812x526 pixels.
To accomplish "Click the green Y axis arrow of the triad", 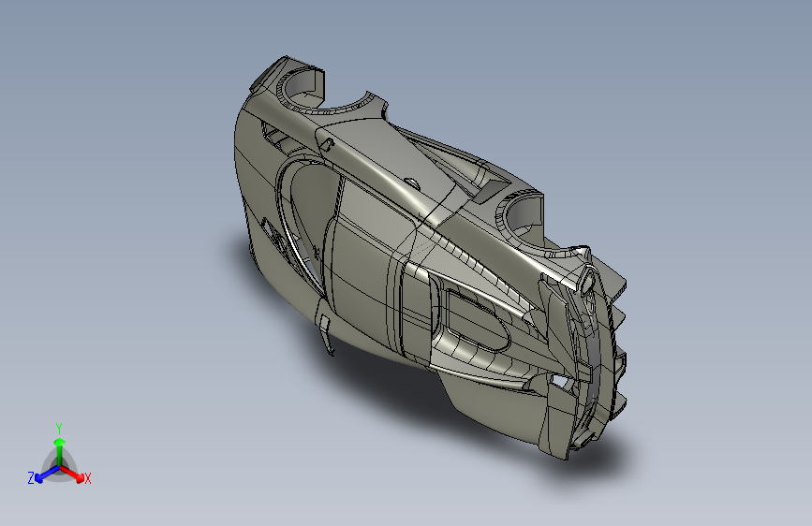I will 60,451.
